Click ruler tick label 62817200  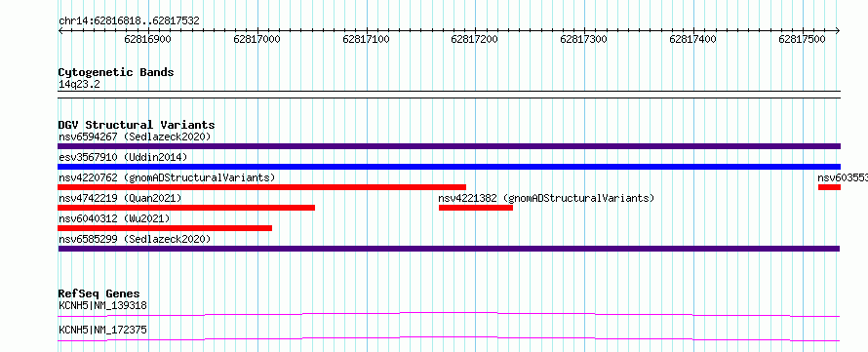[474, 39]
